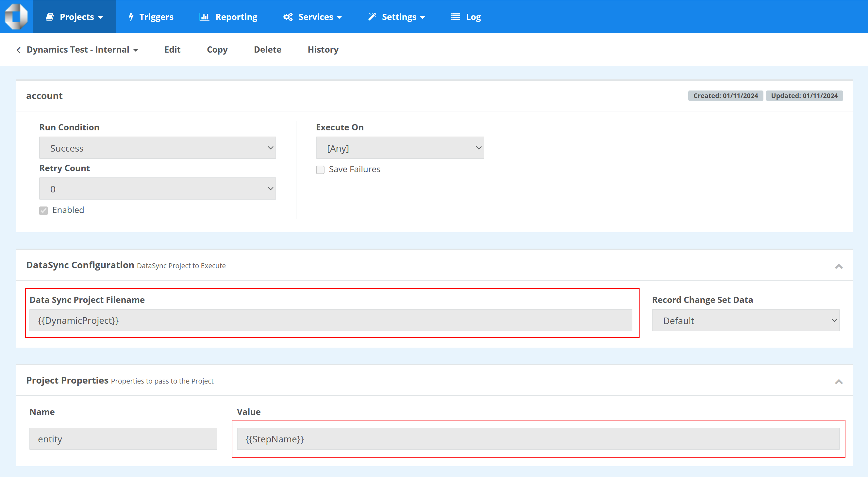868x477 pixels.
Task: Click the Copy link
Action: 217,50
